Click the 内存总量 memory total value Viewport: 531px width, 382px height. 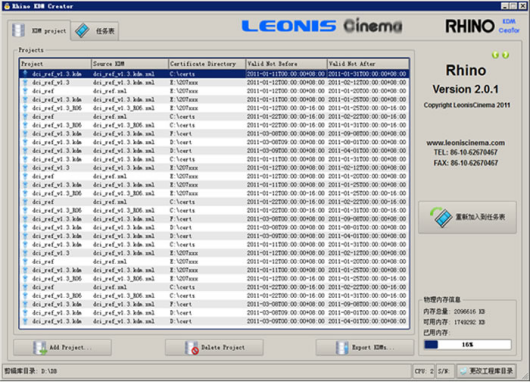pos(469,312)
